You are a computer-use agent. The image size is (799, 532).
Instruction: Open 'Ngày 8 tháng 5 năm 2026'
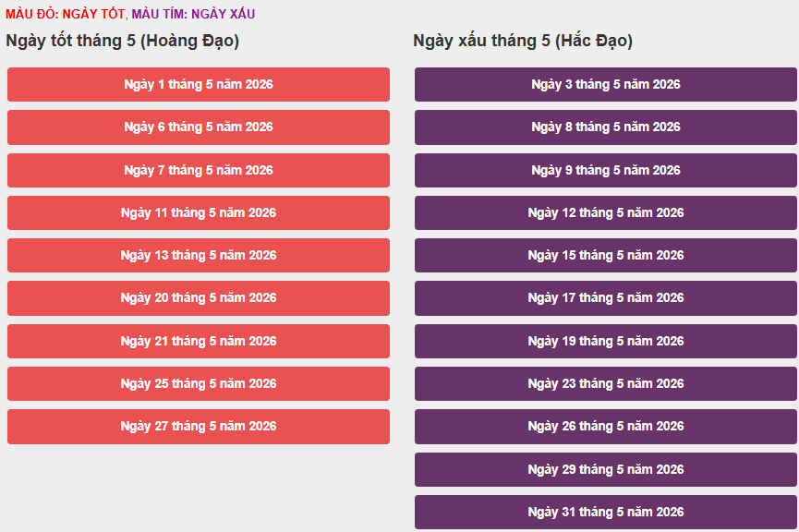pos(606,127)
